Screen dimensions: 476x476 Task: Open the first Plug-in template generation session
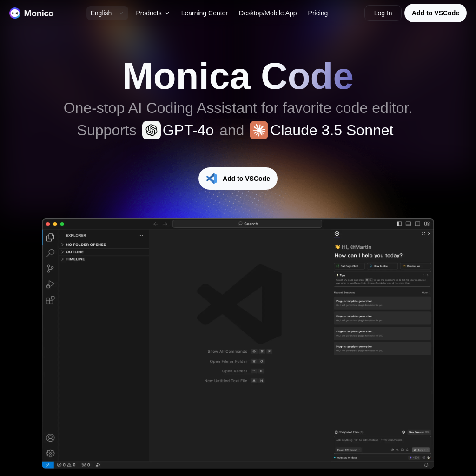pyautogui.click(x=382, y=303)
